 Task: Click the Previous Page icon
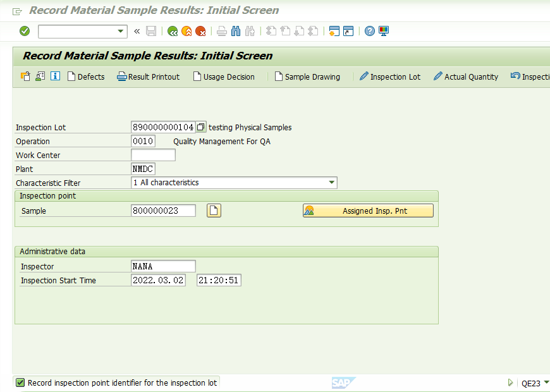click(285, 31)
